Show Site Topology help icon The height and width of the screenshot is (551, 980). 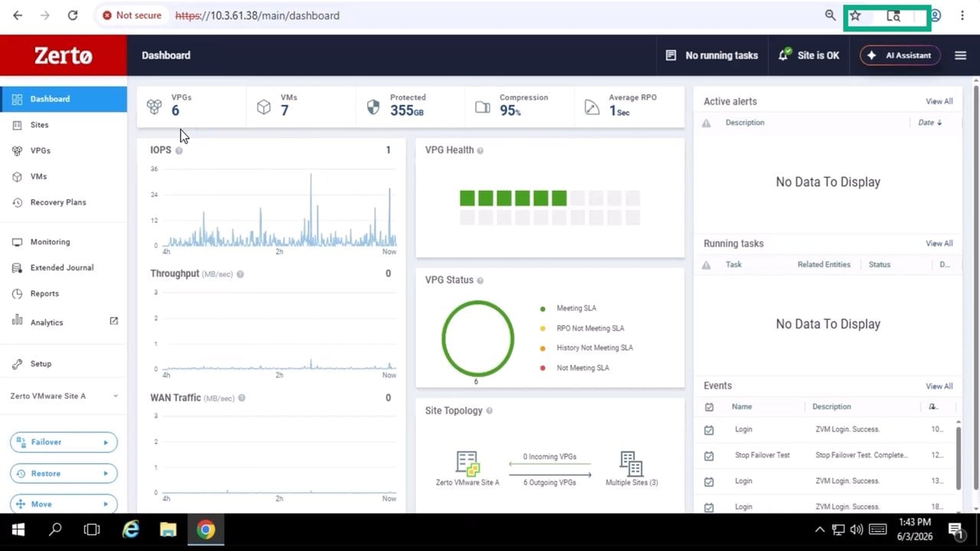tap(489, 411)
